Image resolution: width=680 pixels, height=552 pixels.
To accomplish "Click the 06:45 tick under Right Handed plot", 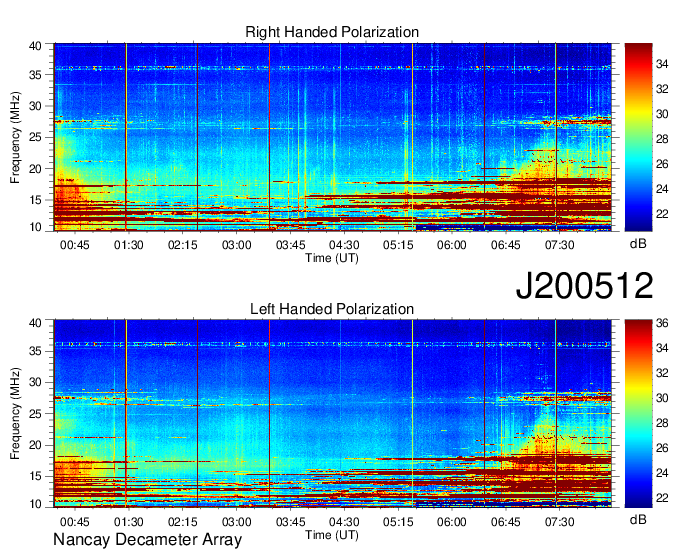I will 506,245.
